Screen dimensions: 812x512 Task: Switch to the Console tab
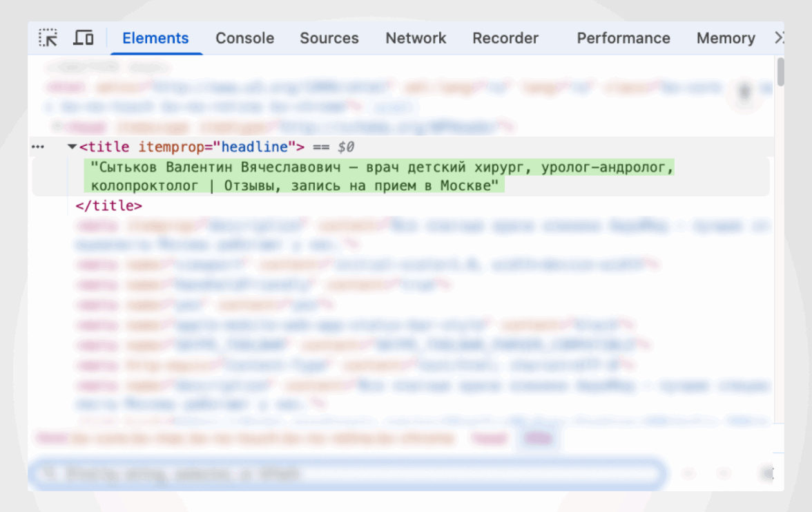[244, 39]
